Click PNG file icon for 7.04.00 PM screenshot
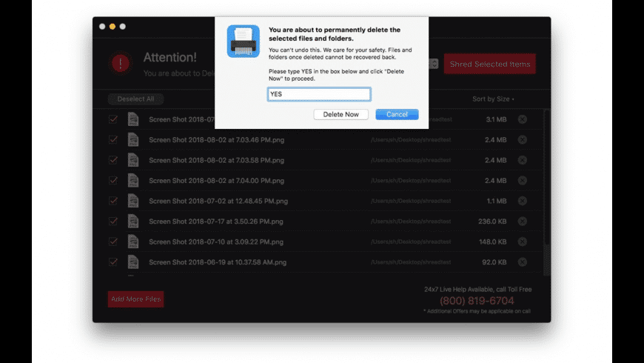 click(x=133, y=181)
